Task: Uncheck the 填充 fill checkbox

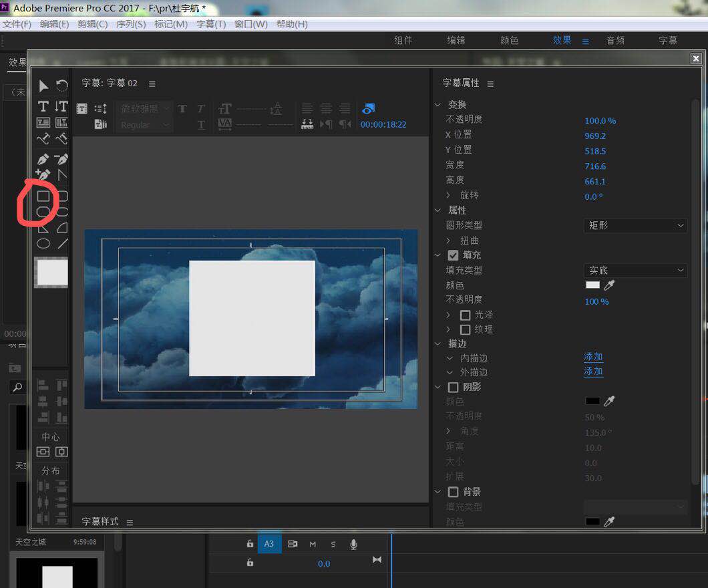Action: tap(453, 255)
